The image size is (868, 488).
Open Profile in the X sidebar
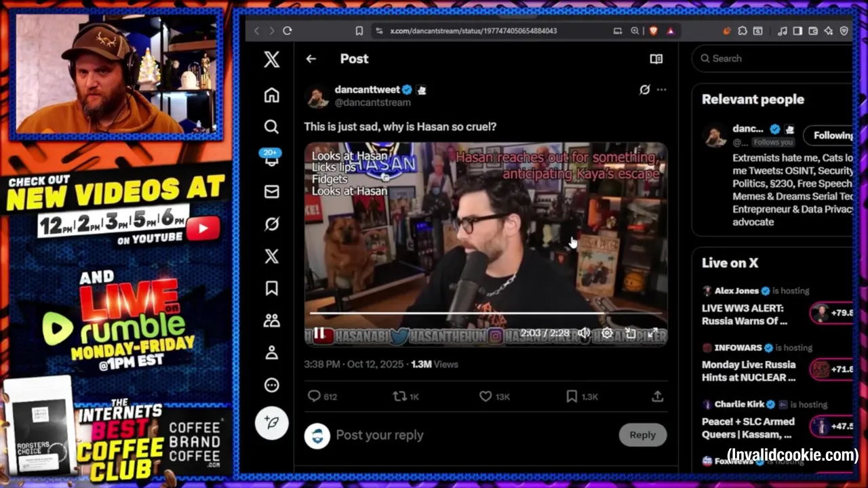point(272,352)
